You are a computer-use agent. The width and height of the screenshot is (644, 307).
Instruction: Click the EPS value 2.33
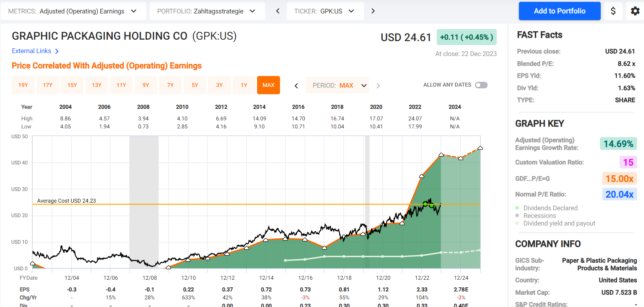pyautogui.click(x=422, y=290)
